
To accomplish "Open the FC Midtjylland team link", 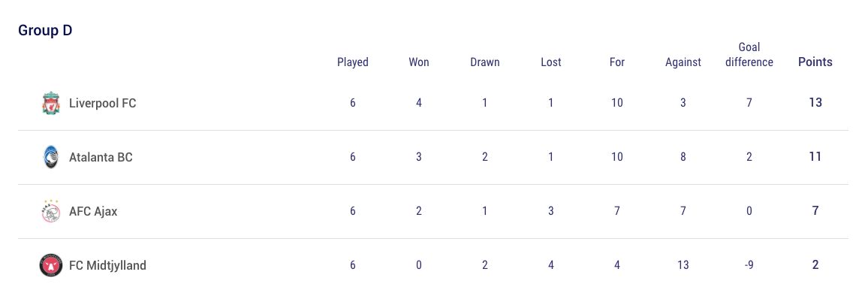I will (x=107, y=265).
